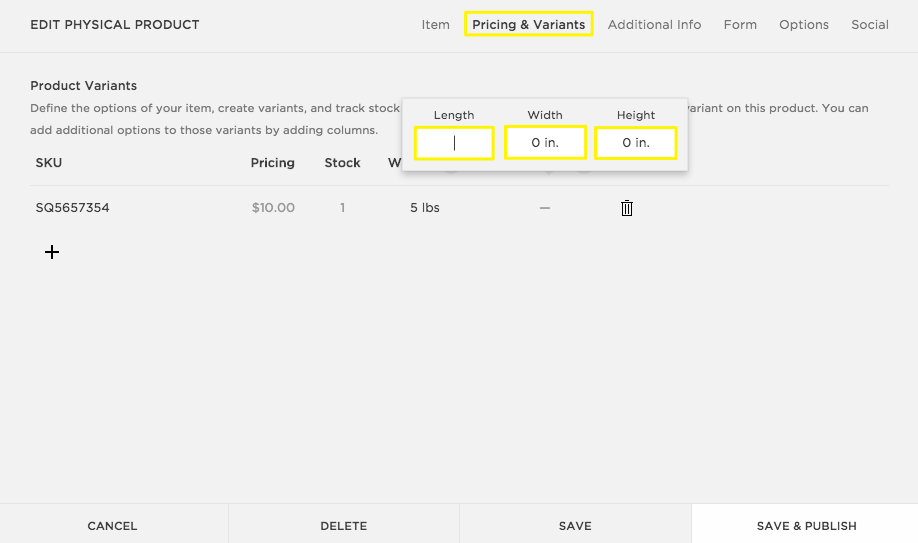Edit the SKU value SQ5657354

coord(72,208)
